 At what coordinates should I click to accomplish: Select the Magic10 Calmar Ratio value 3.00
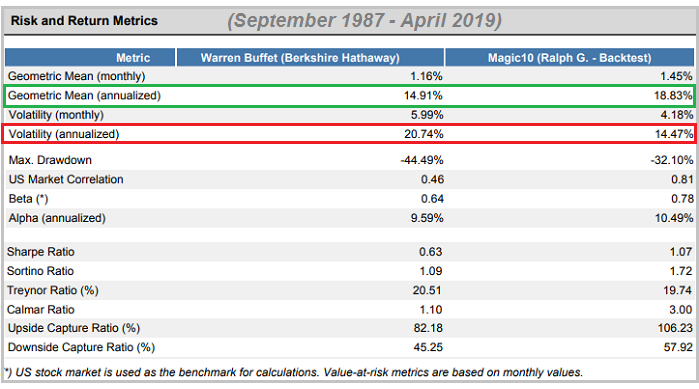point(680,310)
